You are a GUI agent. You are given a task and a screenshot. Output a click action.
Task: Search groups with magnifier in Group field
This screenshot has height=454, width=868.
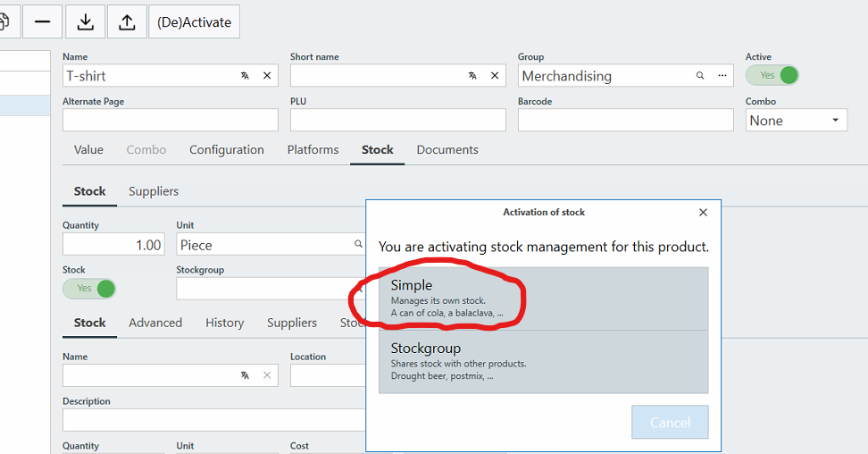click(700, 75)
